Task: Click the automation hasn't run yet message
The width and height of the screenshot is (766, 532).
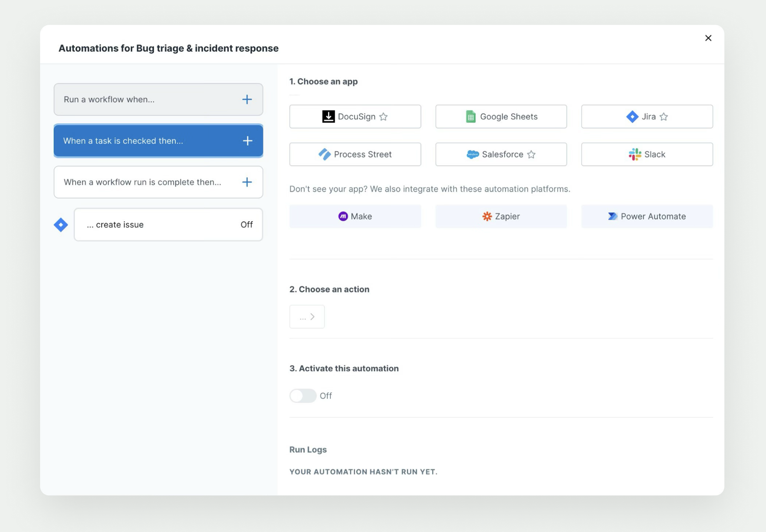Action: (363, 472)
